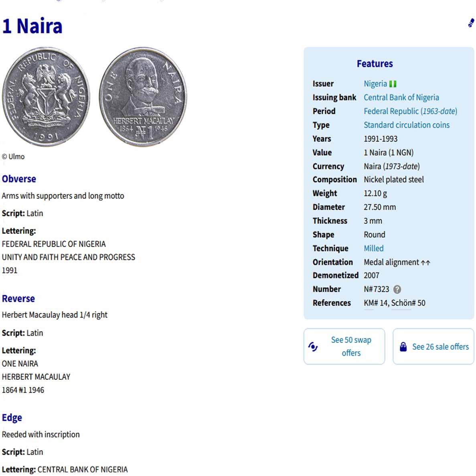This screenshot has height=476, width=476.
Task: Click the swap arrows icon in the swap offers button
Action: [x=313, y=346]
